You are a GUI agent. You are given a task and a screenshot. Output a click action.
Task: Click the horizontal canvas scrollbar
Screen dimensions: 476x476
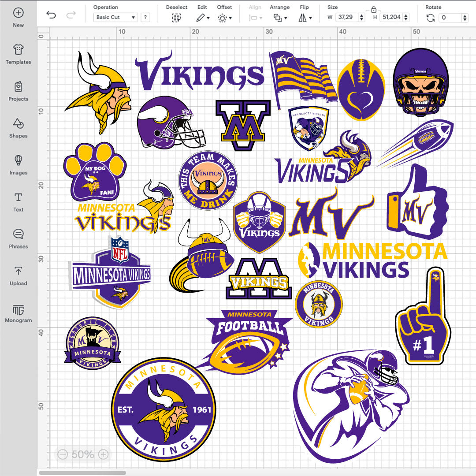point(82,472)
